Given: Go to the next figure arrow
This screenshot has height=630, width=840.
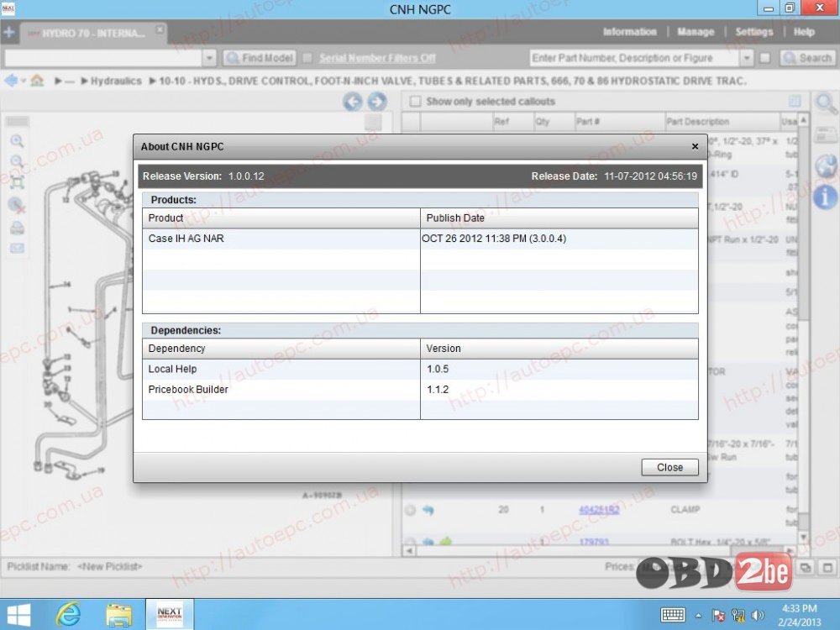Looking at the screenshot, I should (x=377, y=102).
